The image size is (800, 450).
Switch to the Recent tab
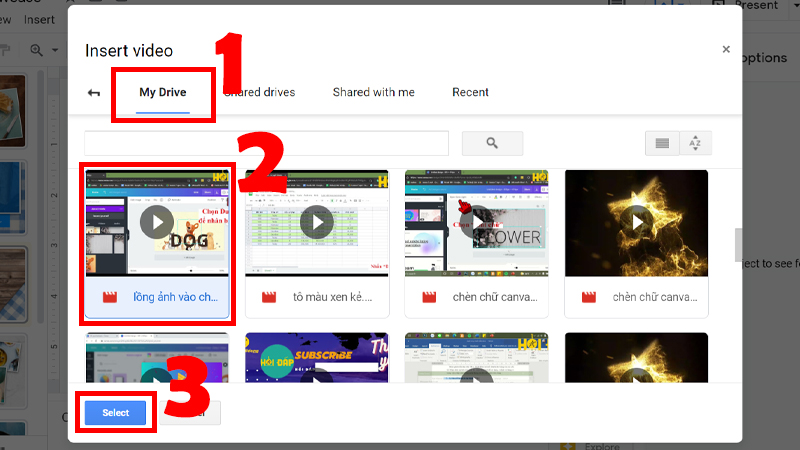tap(470, 92)
